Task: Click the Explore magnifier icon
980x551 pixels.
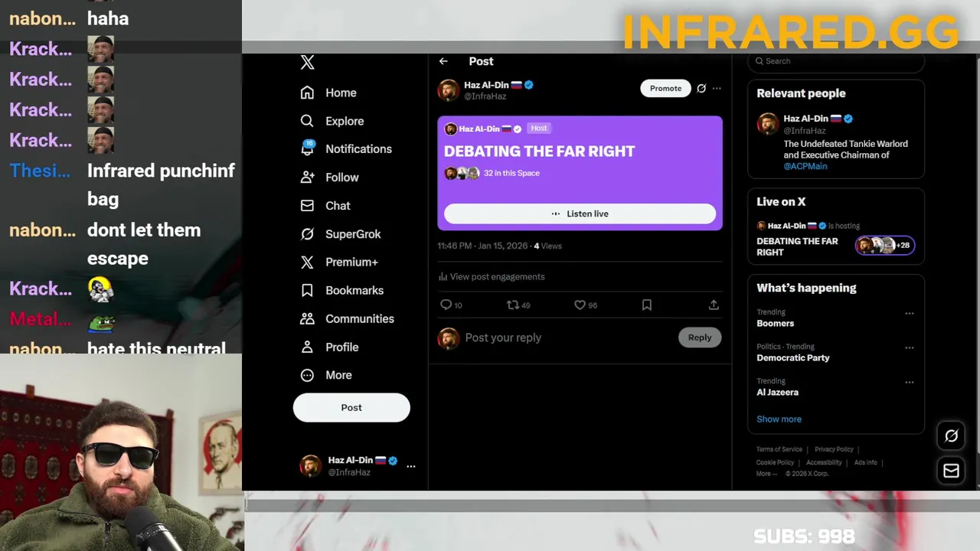Action: point(307,121)
